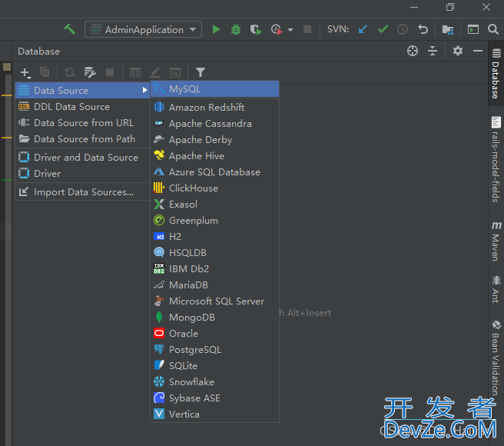
Task: Select SQLite
Action: (214, 365)
